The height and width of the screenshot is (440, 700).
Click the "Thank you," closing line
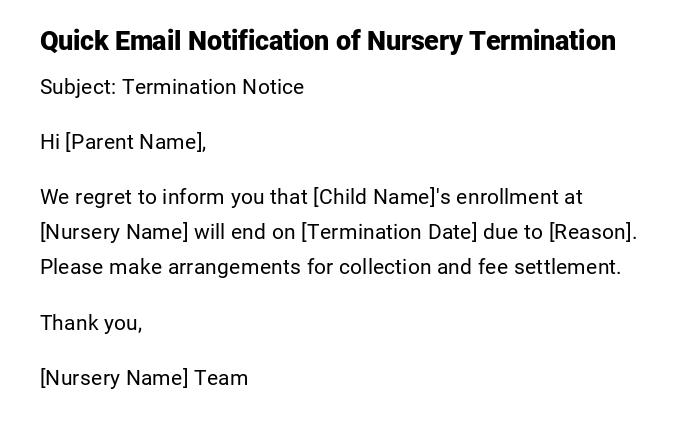91,322
